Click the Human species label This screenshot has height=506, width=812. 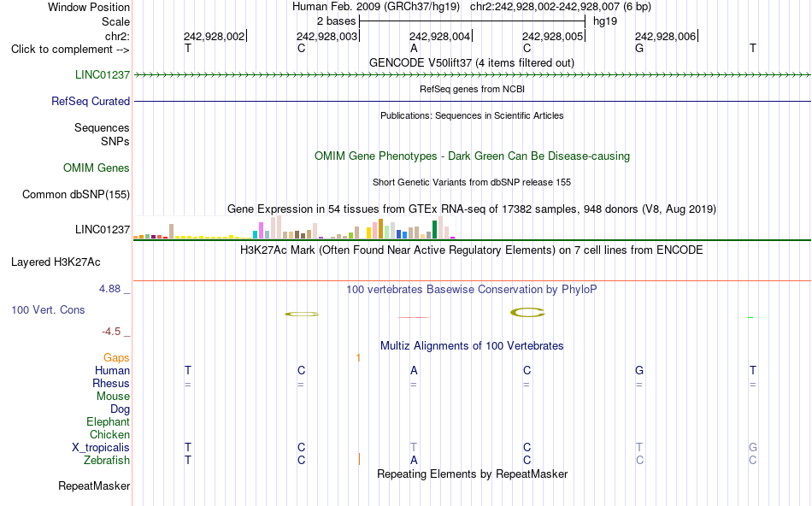(x=112, y=370)
